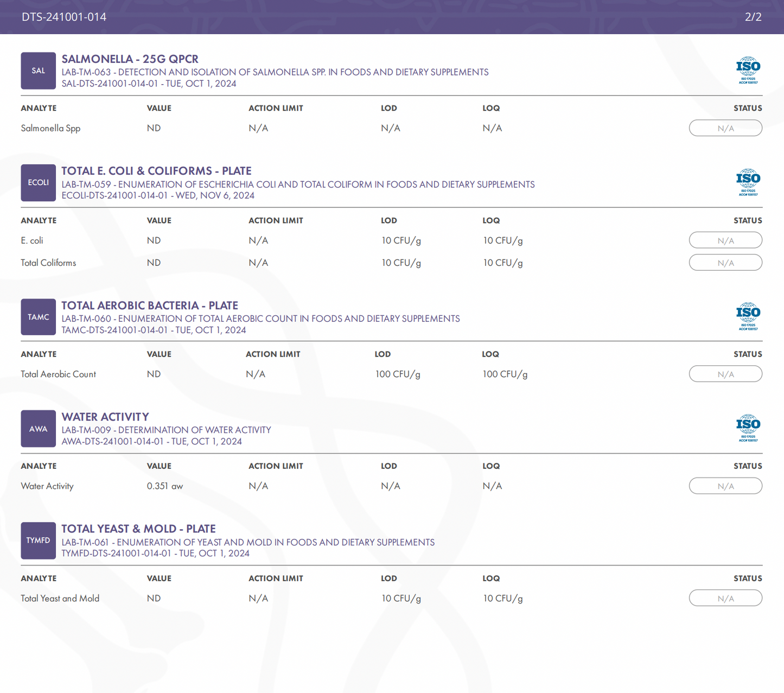
Task: Click the ECOLI section badge
Action: click(x=38, y=183)
